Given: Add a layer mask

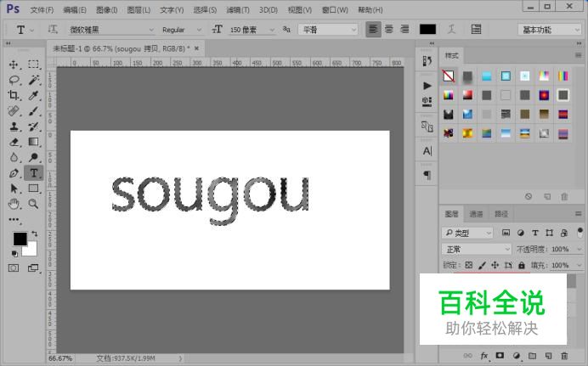Looking at the screenshot, I should (500, 356).
